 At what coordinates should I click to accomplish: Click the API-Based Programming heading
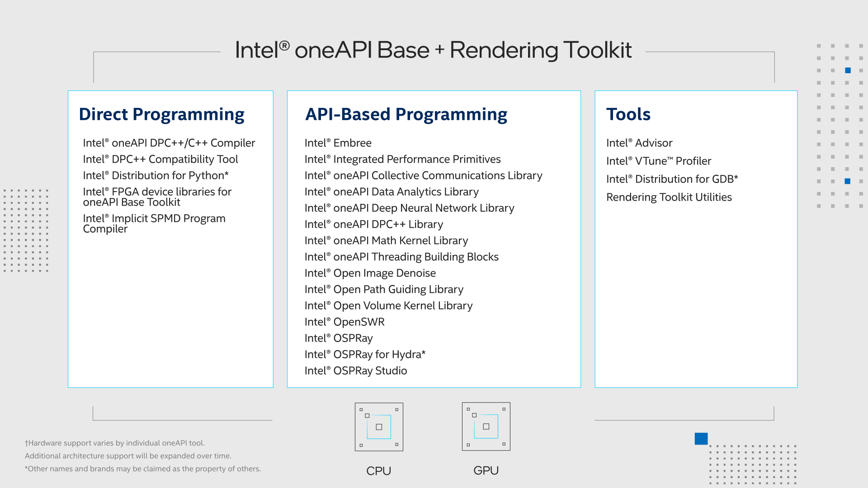point(406,114)
